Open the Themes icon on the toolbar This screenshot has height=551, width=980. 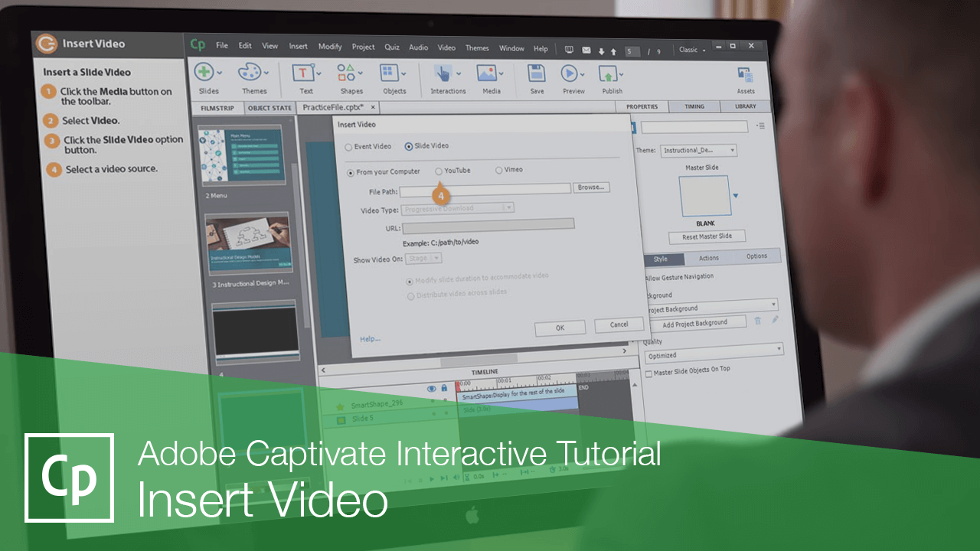250,73
